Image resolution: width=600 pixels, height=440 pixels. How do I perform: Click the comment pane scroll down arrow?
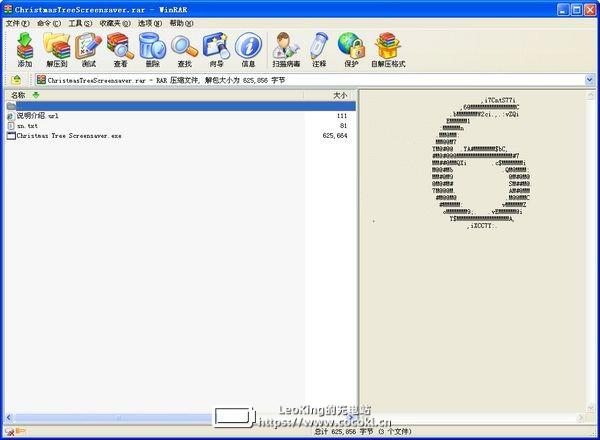pos(590,408)
